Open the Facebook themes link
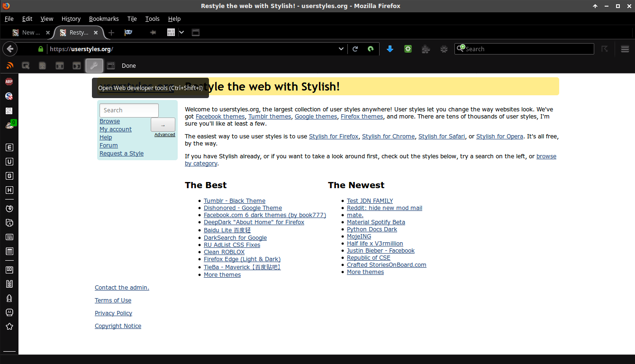635x364 pixels. (220, 117)
